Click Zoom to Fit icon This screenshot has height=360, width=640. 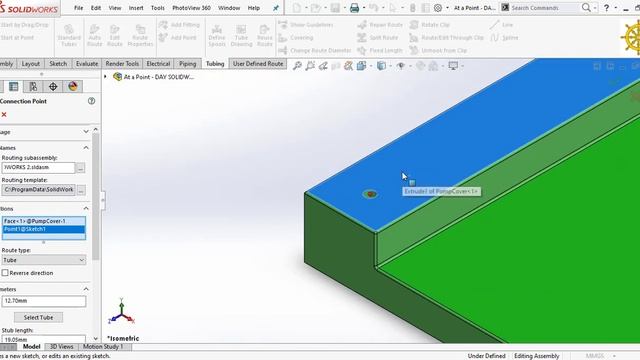(x=297, y=66)
